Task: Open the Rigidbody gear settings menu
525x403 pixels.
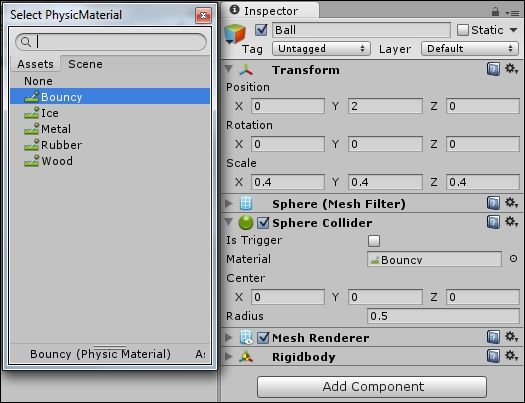Action: pyautogui.click(x=511, y=356)
